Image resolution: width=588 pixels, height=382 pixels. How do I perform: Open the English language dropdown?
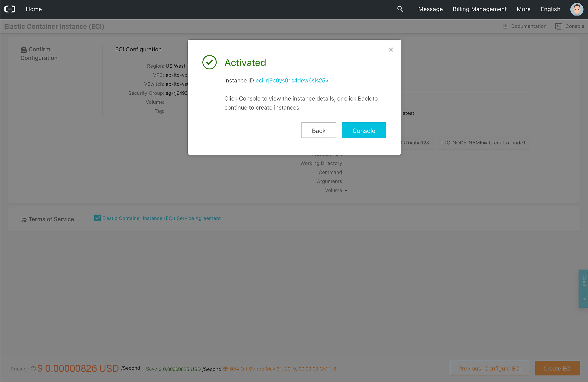[x=550, y=9]
